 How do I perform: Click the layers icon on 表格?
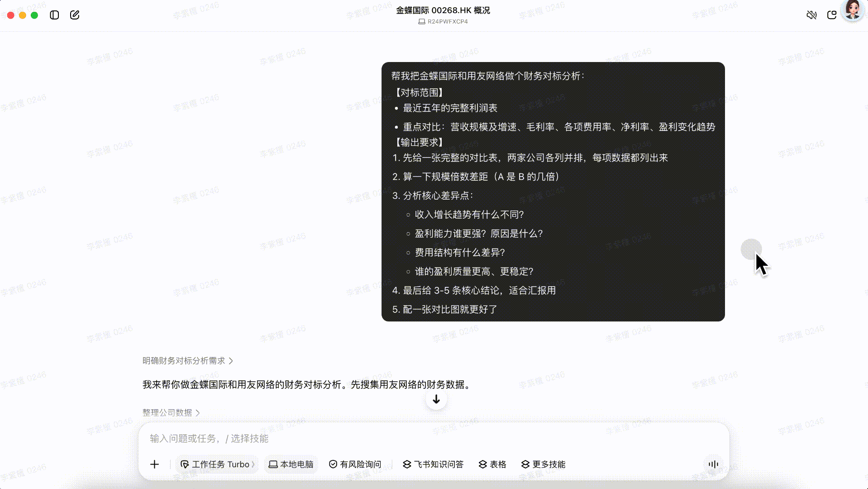coord(483,464)
